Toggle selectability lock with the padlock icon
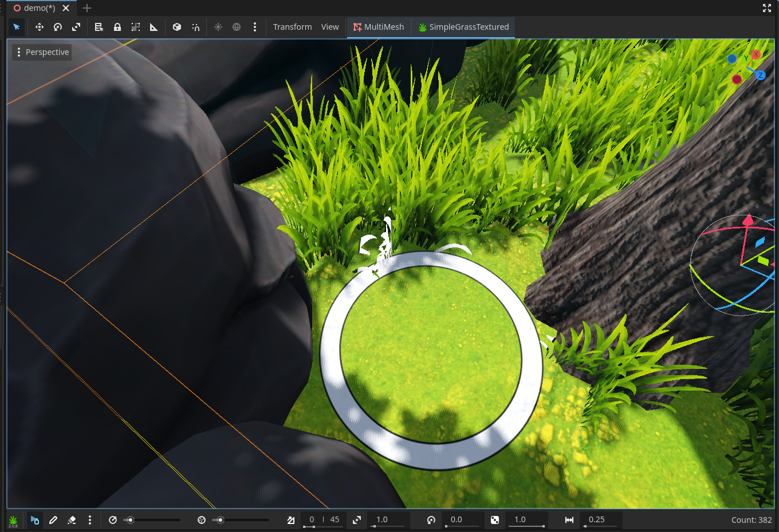Screen dimensions: 779x532 tap(117, 27)
